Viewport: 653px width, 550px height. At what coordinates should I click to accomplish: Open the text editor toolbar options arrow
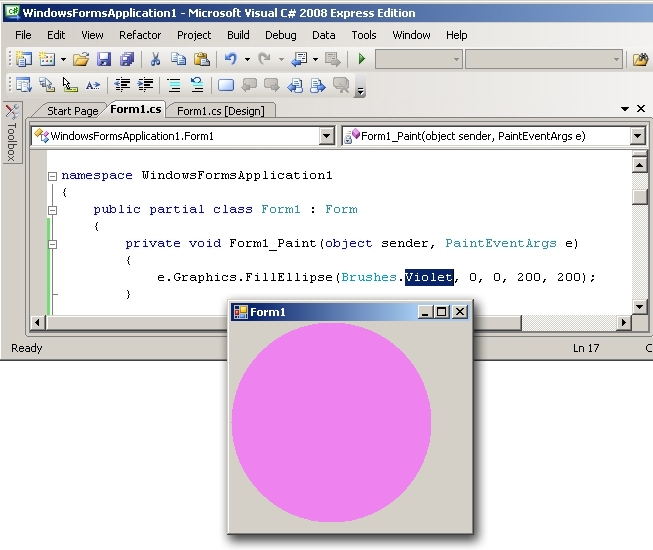click(361, 91)
